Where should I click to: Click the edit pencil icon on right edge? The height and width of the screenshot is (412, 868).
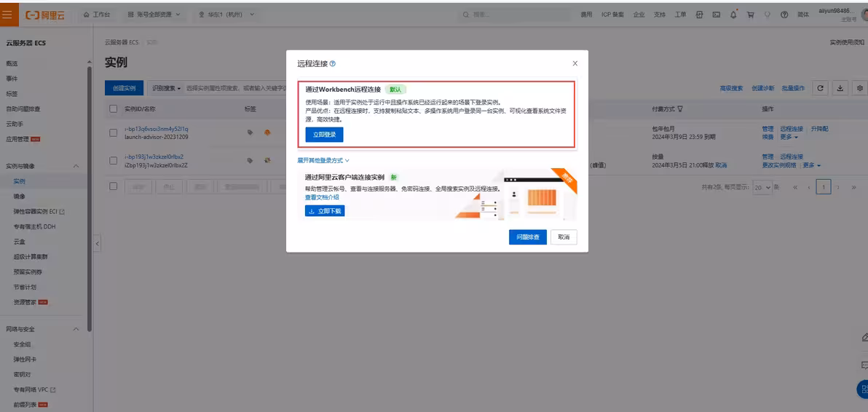point(864,337)
